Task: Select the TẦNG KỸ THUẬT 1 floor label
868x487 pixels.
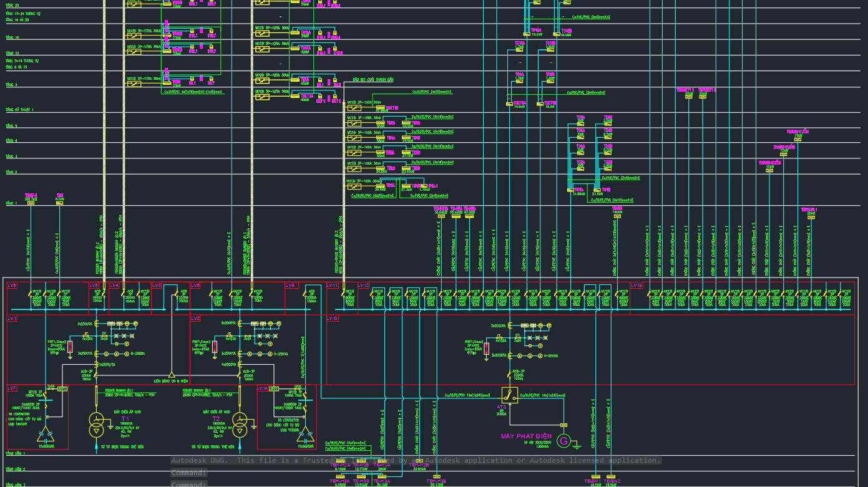Action: click(19, 110)
